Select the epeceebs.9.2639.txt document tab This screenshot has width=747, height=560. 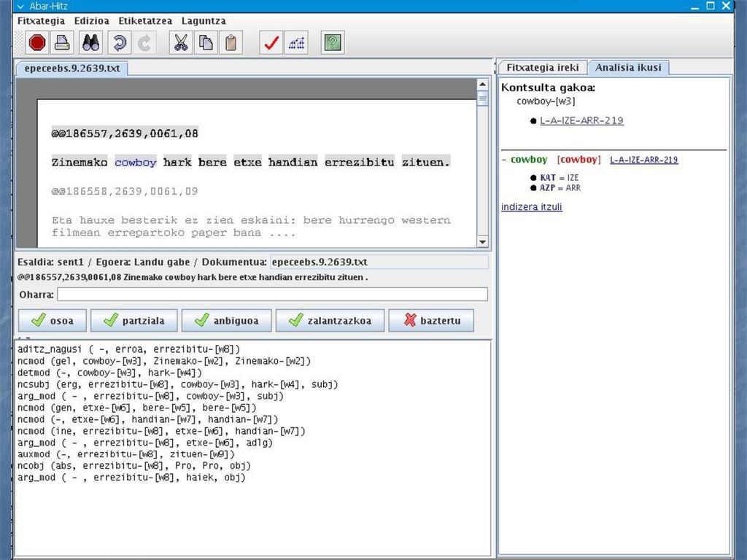click(x=72, y=68)
